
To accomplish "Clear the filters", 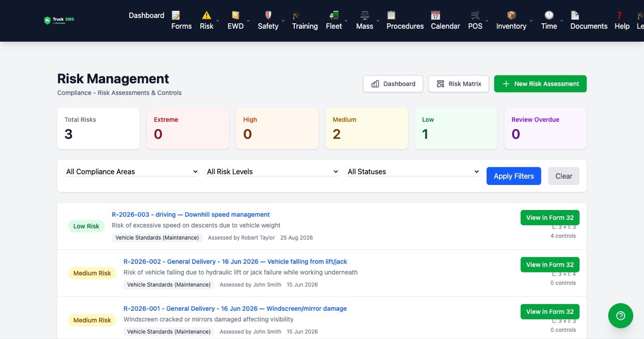I will point(563,176).
